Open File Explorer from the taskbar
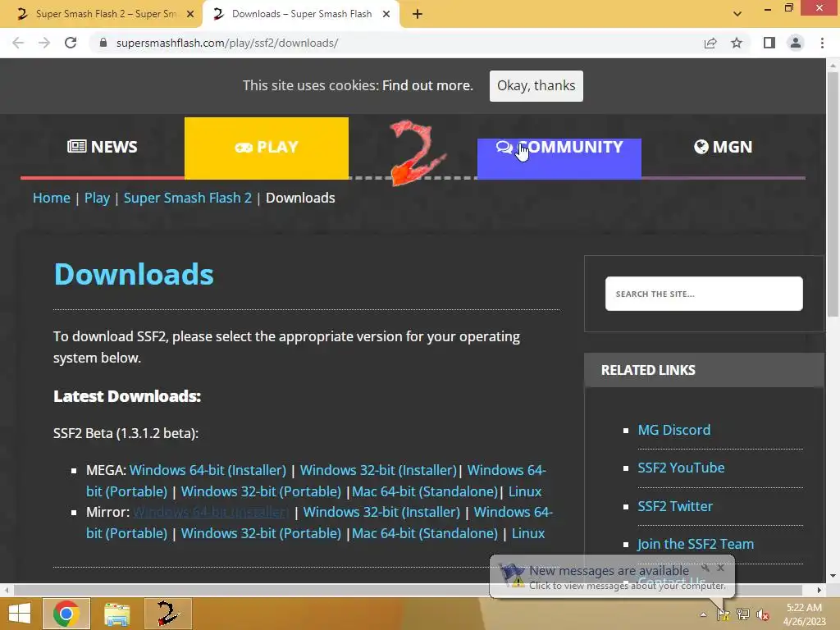The width and height of the screenshot is (840, 630). [x=116, y=614]
